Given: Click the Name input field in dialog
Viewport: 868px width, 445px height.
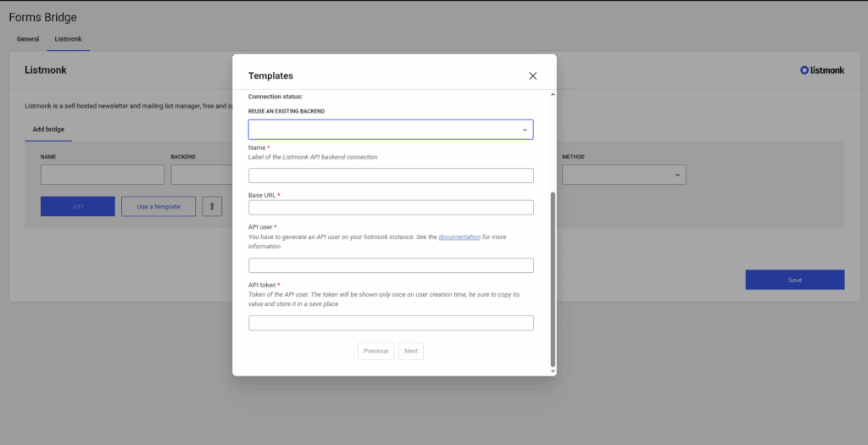Looking at the screenshot, I should point(391,175).
